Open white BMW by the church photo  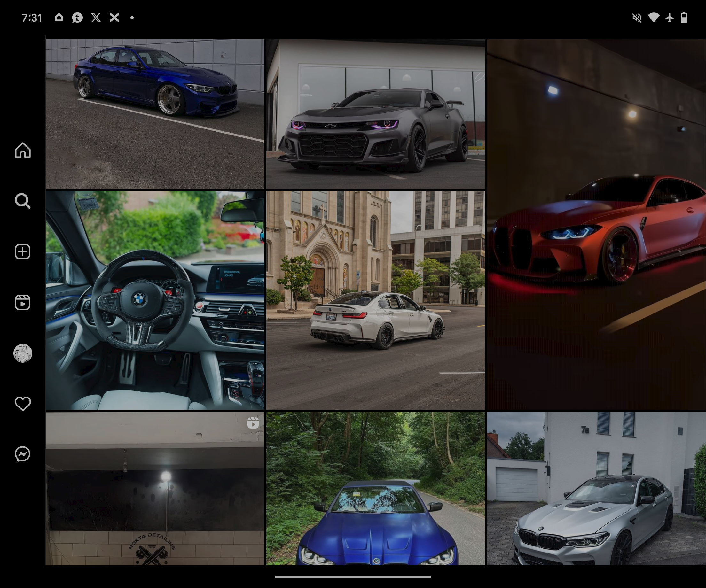[375, 300]
